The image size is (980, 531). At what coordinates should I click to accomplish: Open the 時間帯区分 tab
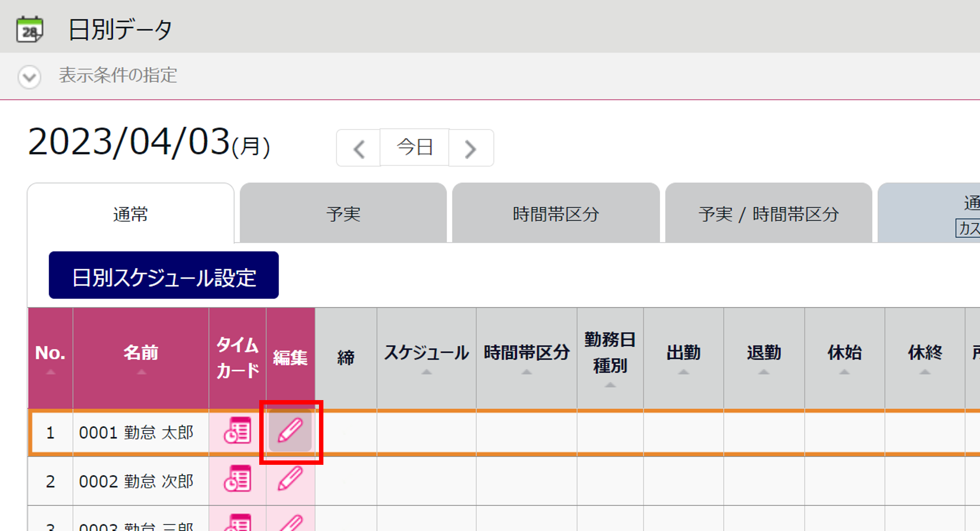(x=556, y=214)
